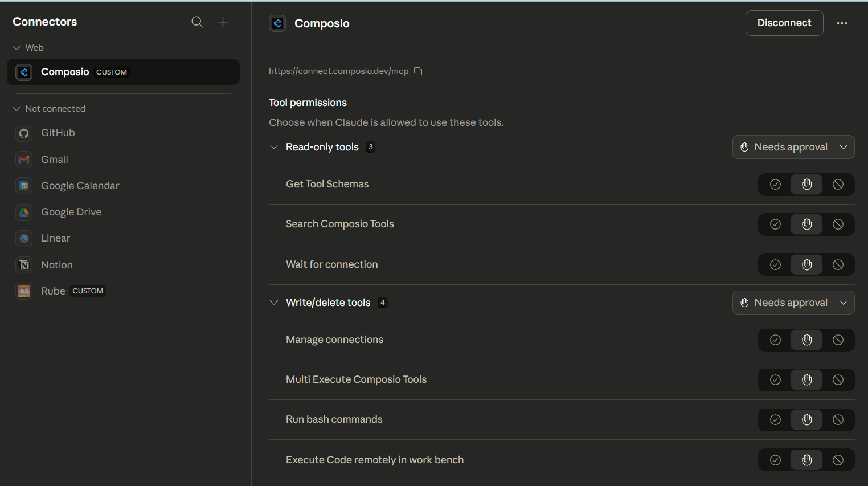The width and height of the screenshot is (868, 486).
Task: Click the GitHub connector icon
Action: click(24, 133)
